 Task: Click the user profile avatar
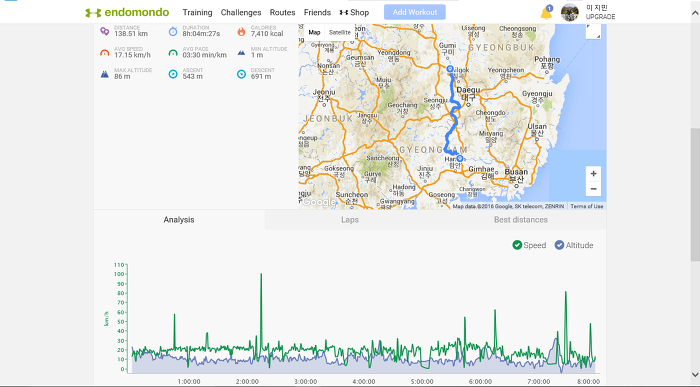coord(570,12)
